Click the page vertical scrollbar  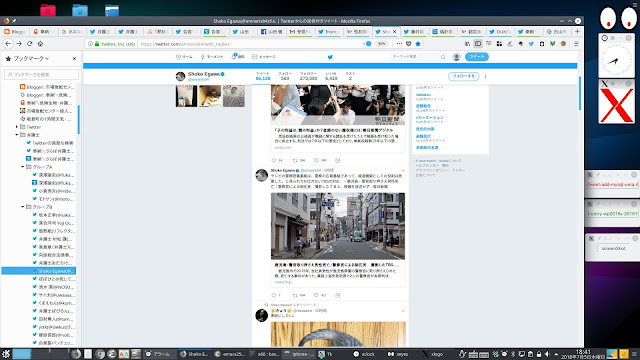pyautogui.click(x=580, y=93)
